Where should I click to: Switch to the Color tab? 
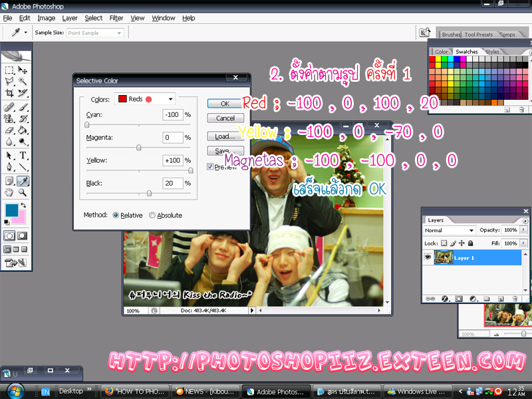pyautogui.click(x=441, y=52)
